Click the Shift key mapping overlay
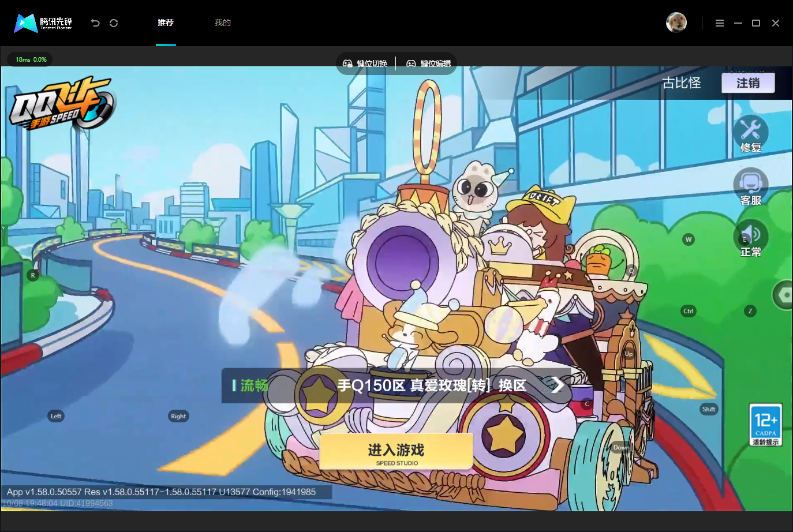Image resolution: width=793 pixels, height=532 pixels. click(709, 409)
